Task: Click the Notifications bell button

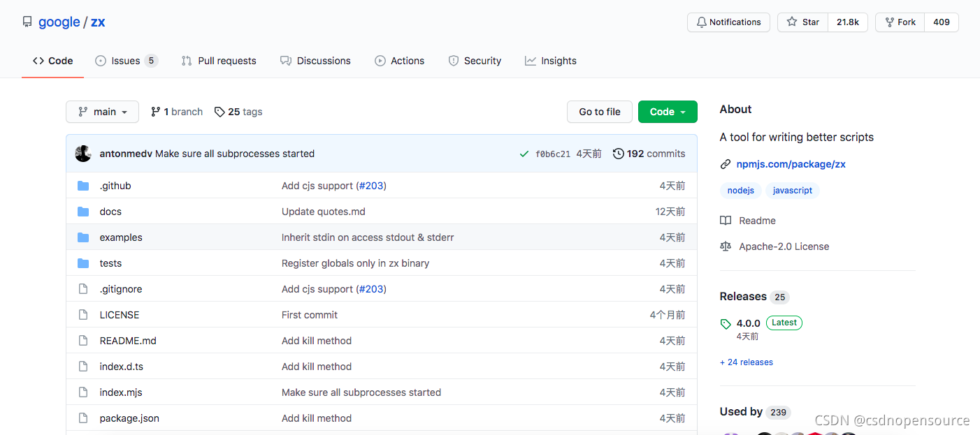Action: (x=728, y=22)
